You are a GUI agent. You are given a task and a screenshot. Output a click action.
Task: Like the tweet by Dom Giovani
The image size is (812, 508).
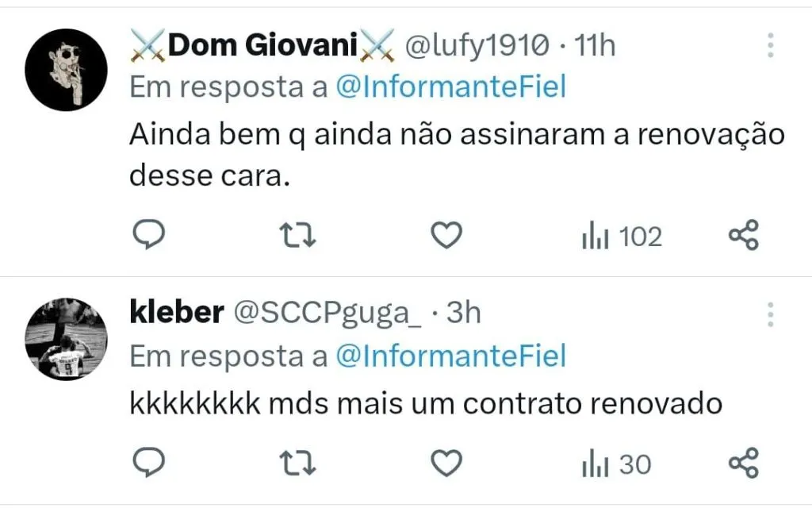coord(446,236)
